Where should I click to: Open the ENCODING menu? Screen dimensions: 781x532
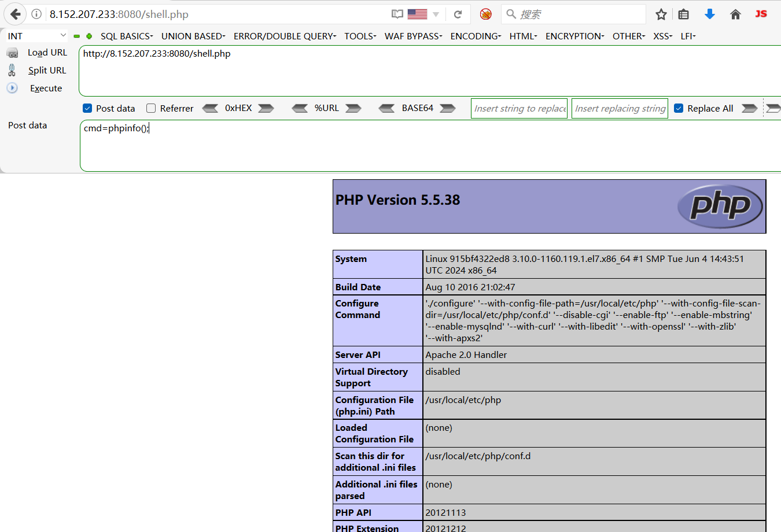(x=476, y=36)
